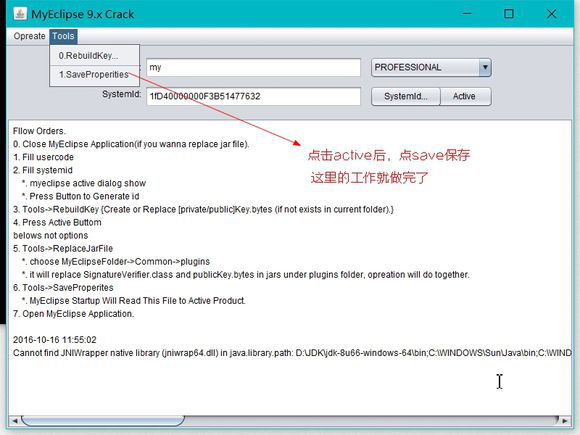Click the scrollbar right arrow

(565, 421)
